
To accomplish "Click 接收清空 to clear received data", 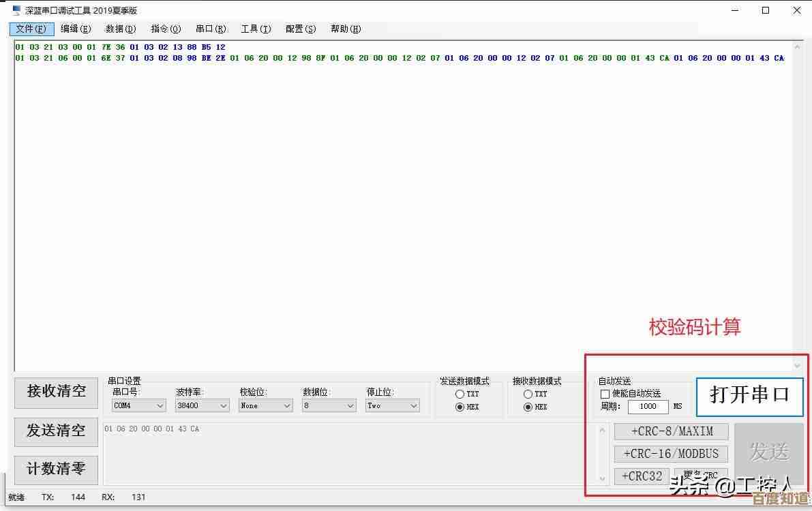I will point(55,392).
